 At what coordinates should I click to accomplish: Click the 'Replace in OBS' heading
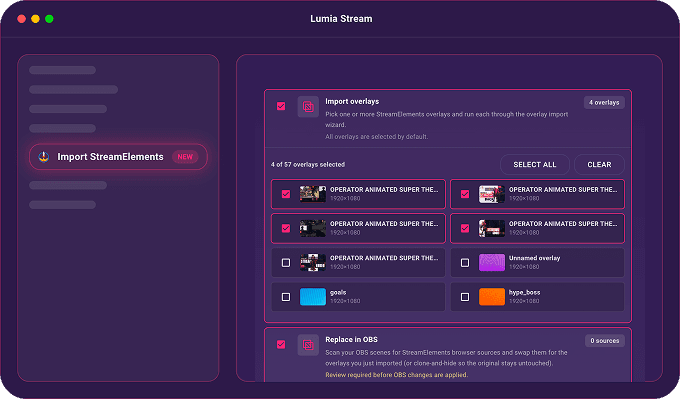pos(351,340)
